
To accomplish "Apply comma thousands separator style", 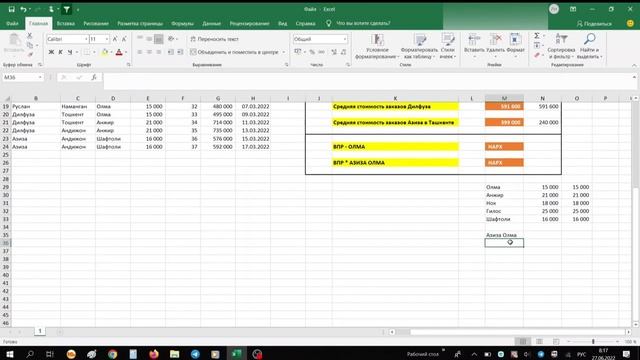I will pyautogui.click(x=322, y=52).
